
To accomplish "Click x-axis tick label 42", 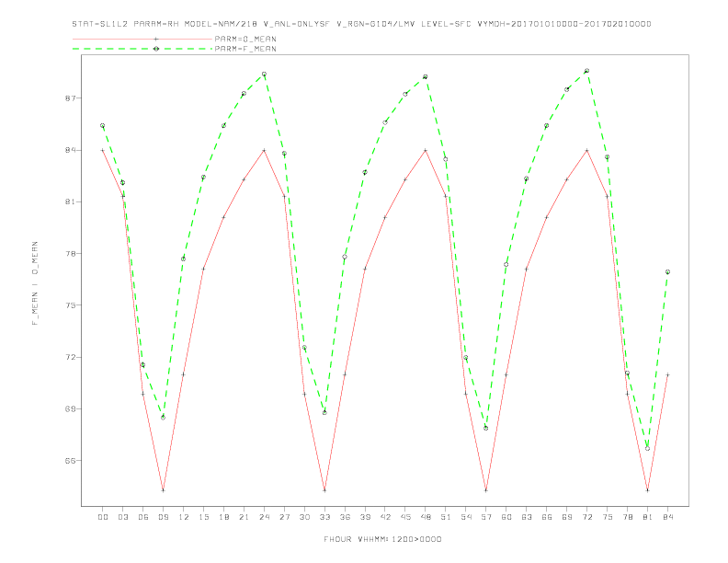I will (385, 517).
